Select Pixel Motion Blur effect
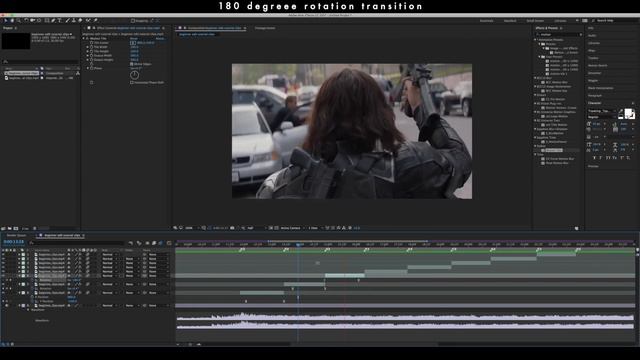Image resolution: width=640 pixels, height=360 pixels. 557,163
